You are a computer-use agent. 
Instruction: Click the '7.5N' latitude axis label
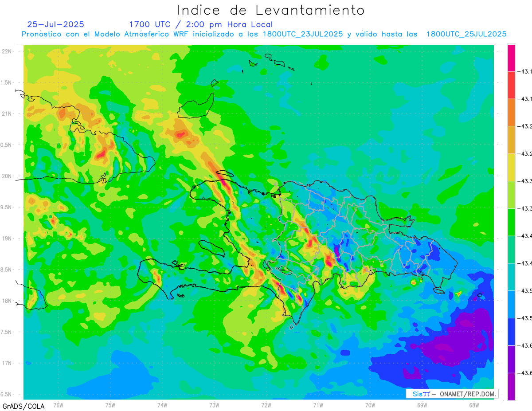point(6,332)
